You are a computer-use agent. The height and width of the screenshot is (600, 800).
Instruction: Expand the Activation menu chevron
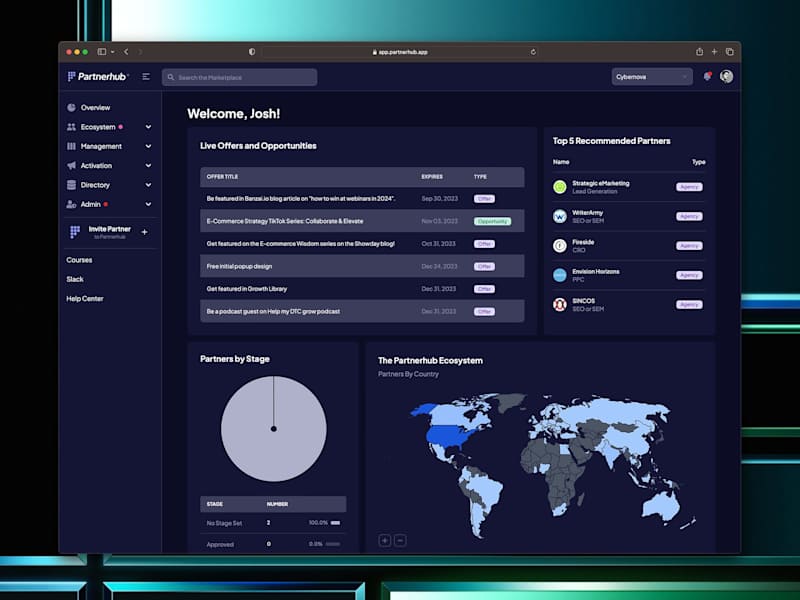pos(148,166)
